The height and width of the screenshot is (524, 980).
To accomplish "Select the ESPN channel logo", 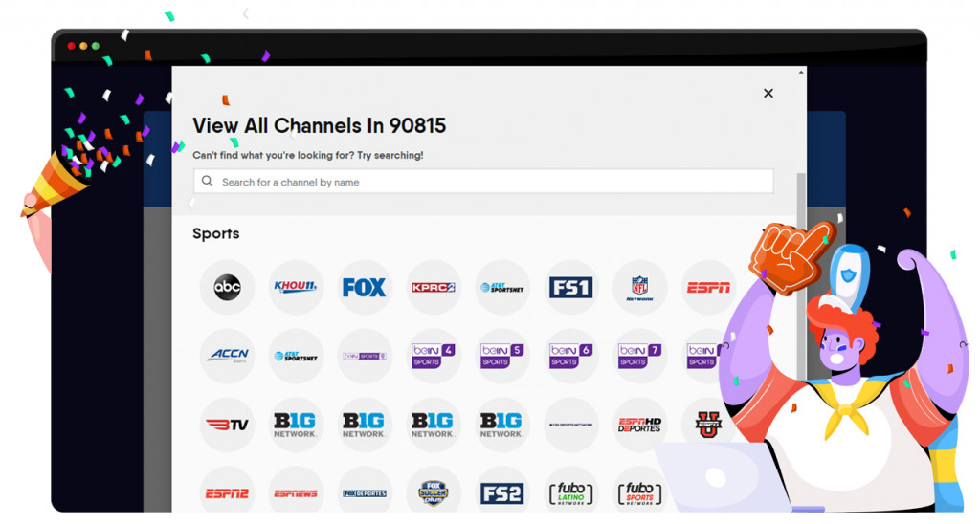I will pos(708,287).
